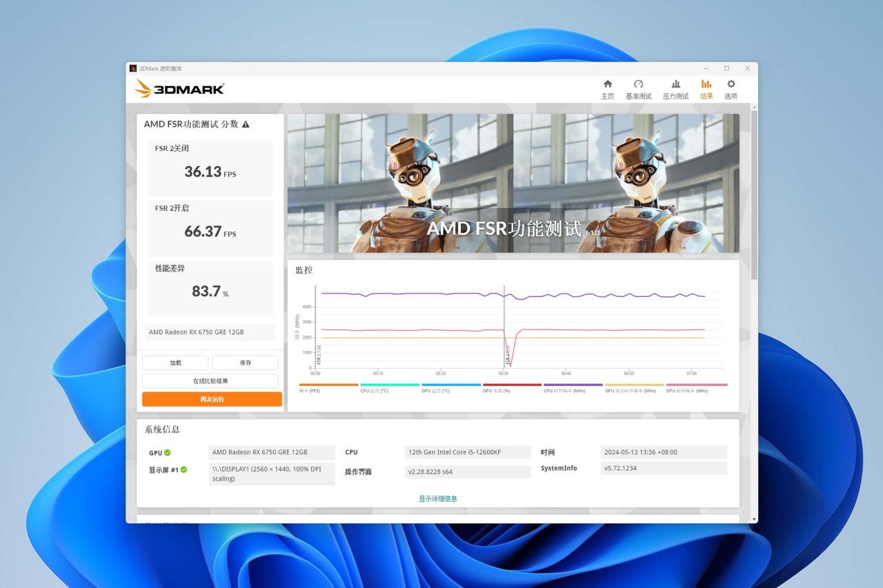Click the 加载 load button
This screenshot has height=588, width=883.
click(175, 363)
